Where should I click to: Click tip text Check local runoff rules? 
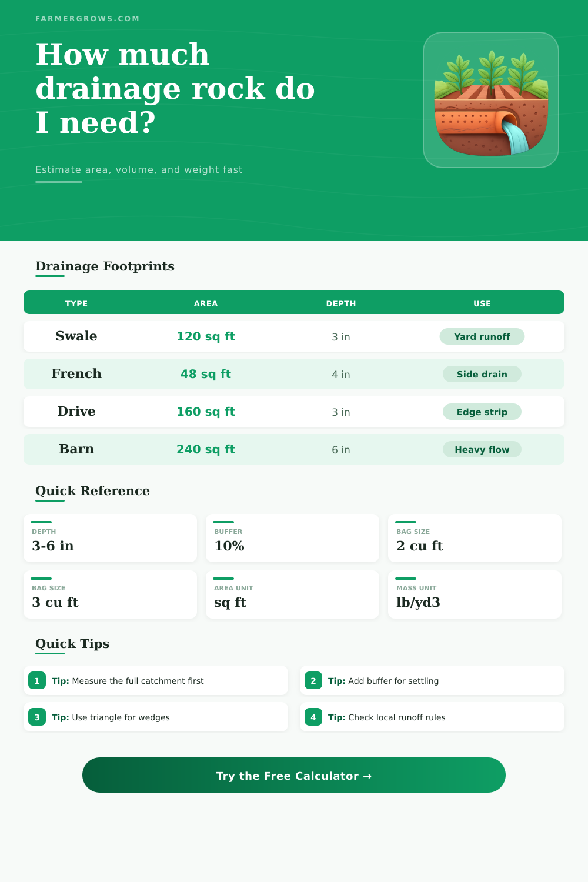pos(397,717)
